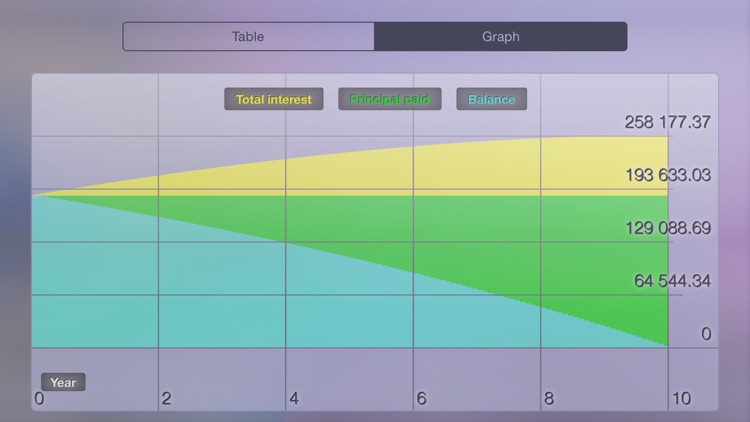Switch to the Table tab
Viewport: 750px width, 422px height.
[248, 36]
